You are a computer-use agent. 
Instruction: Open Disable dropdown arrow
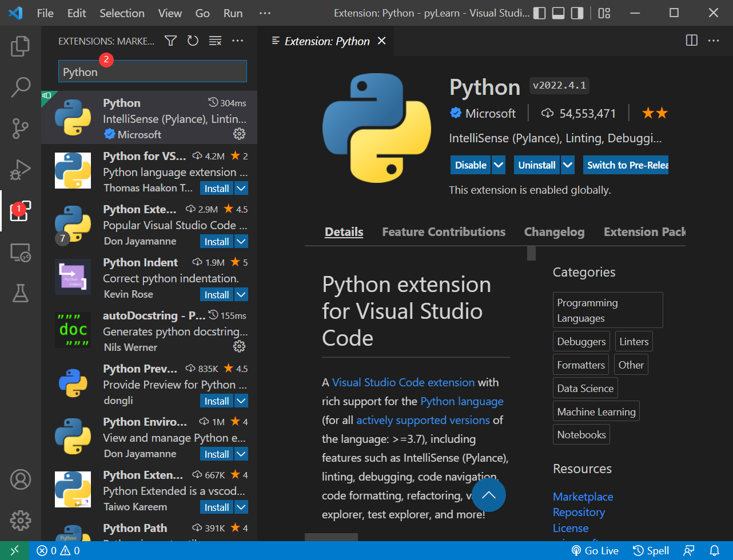coord(499,165)
